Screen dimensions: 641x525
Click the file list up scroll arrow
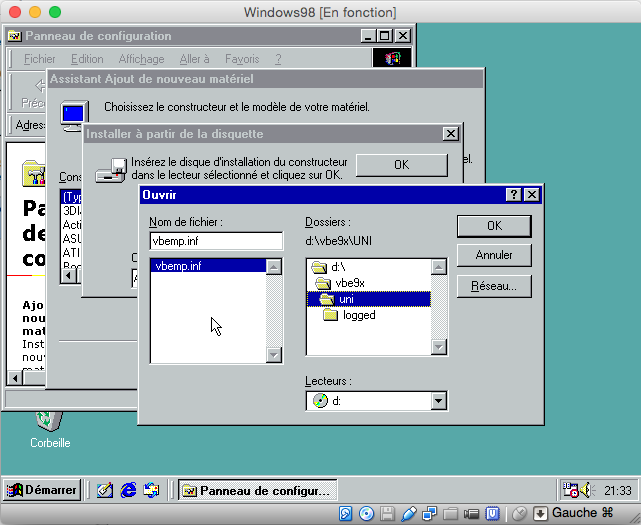(x=273, y=267)
